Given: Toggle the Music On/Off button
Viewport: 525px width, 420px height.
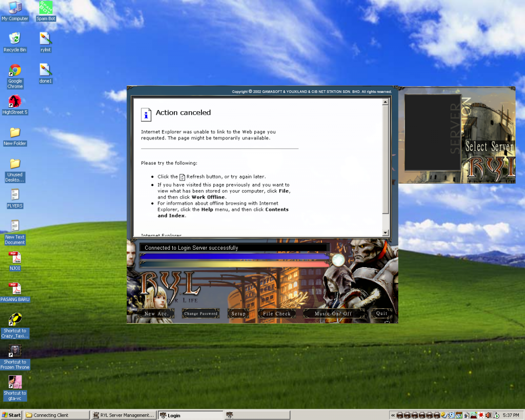Looking at the screenshot, I should click(333, 313).
